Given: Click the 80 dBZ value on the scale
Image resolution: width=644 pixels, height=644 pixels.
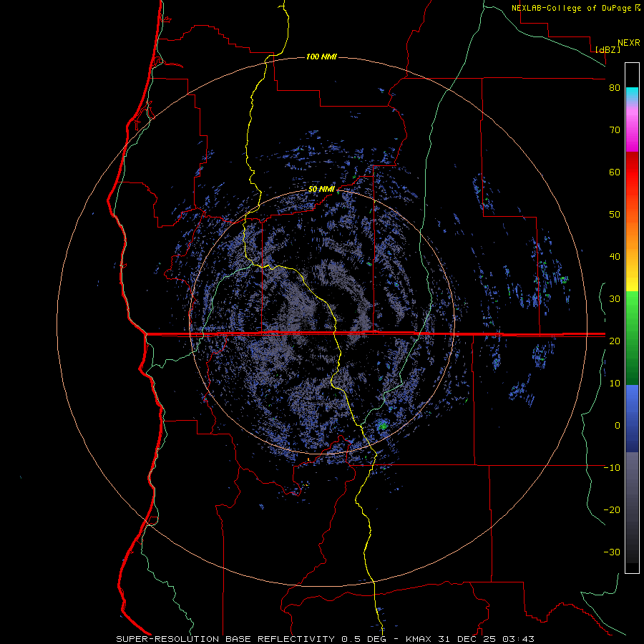Looking at the screenshot, I should (x=615, y=88).
